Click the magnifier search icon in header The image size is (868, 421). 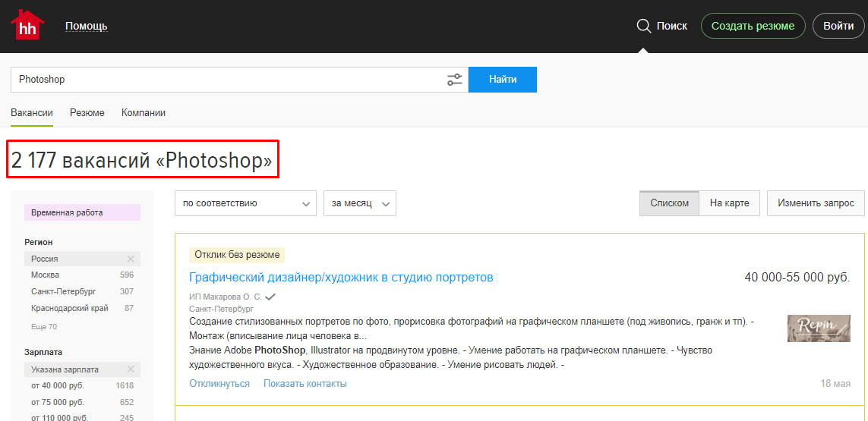point(644,26)
